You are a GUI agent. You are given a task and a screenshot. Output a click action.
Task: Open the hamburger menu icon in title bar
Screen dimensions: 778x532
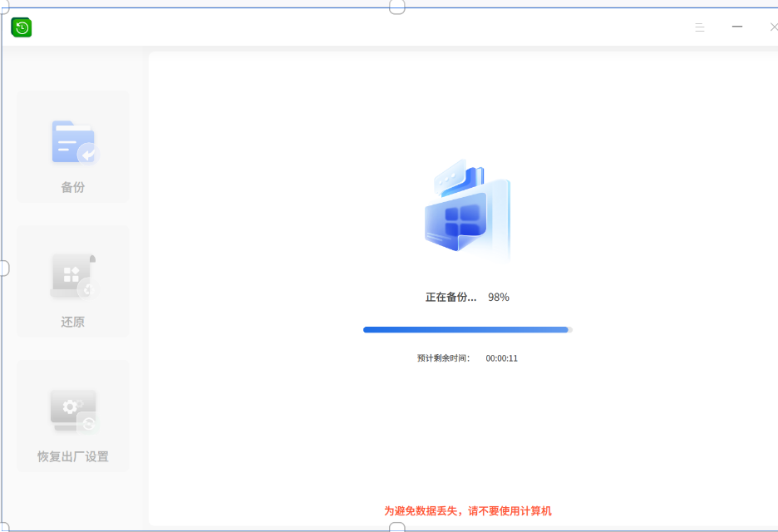tap(700, 27)
